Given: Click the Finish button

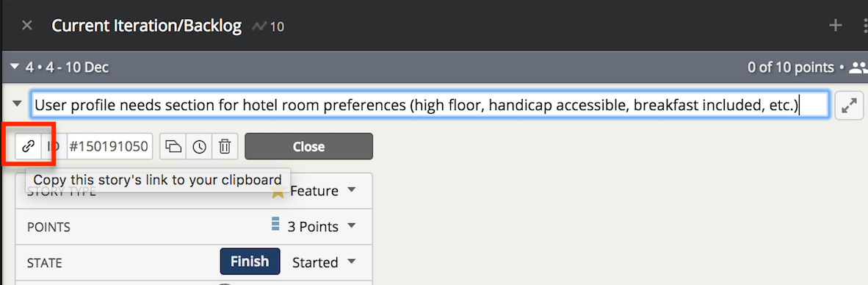Looking at the screenshot, I should (250, 261).
